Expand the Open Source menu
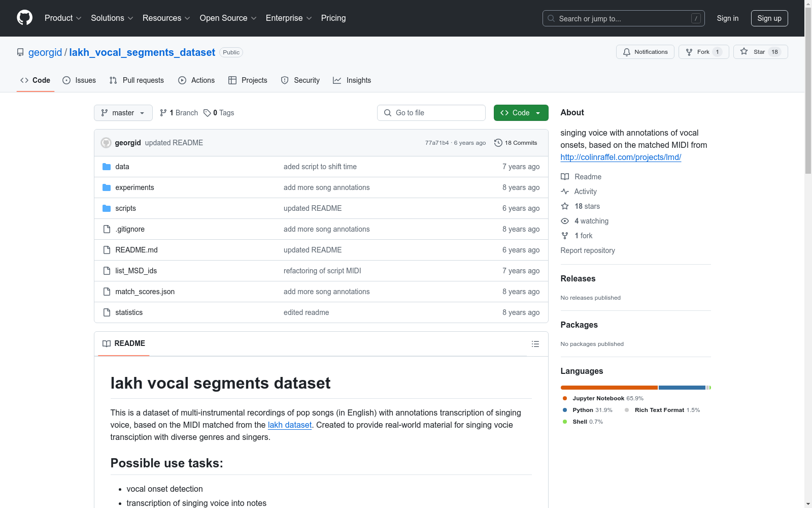 (228, 18)
